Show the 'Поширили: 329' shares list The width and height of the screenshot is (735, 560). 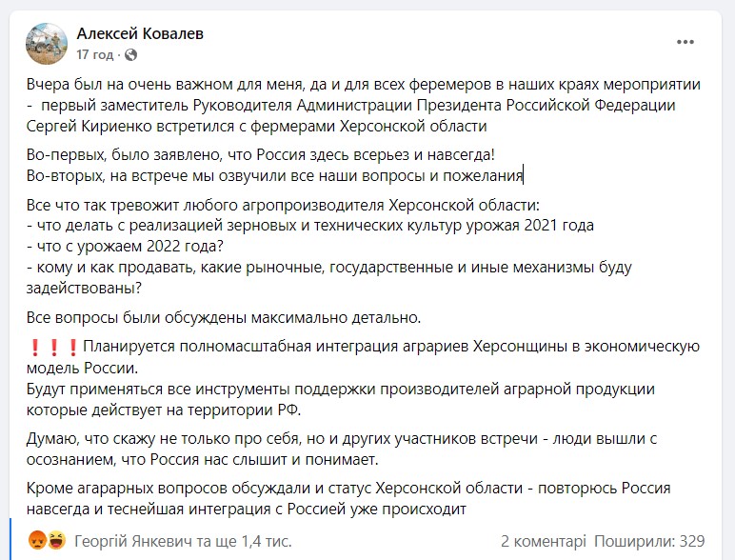tap(652, 540)
